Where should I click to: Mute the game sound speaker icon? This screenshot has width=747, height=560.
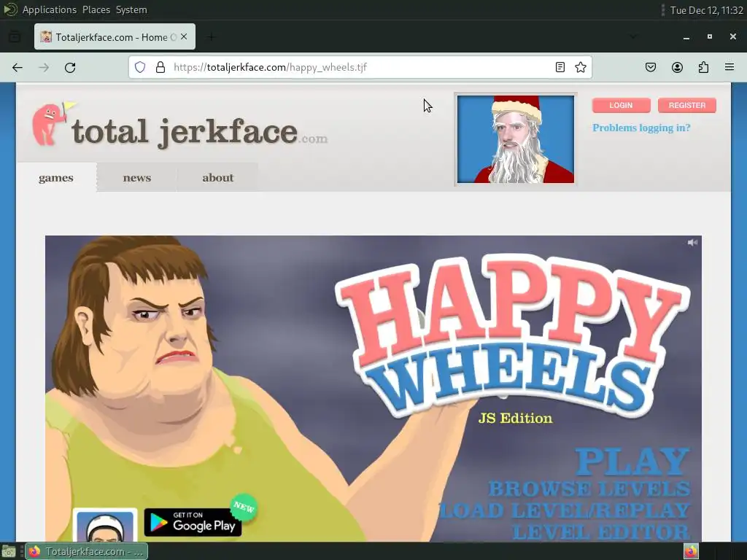point(692,242)
